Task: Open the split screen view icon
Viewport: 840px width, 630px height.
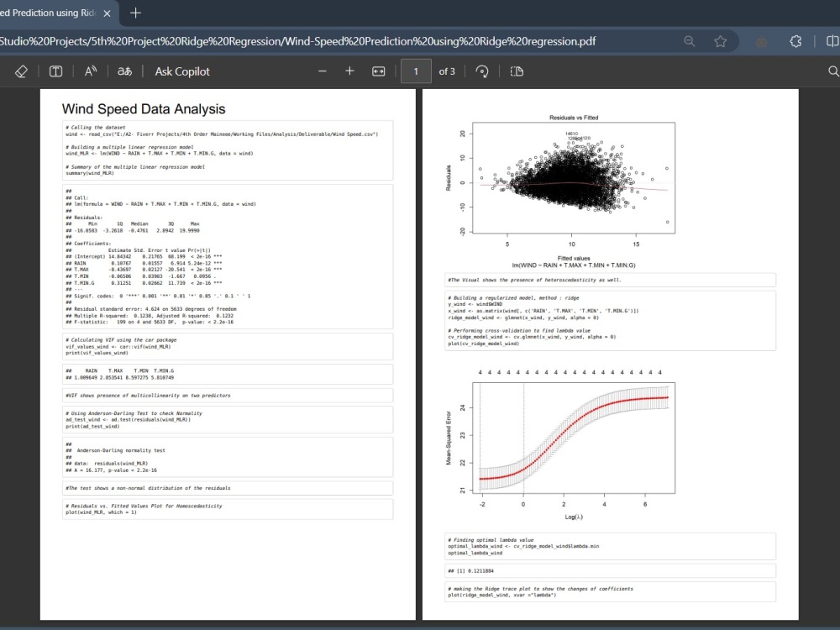Action: (x=832, y=39)
